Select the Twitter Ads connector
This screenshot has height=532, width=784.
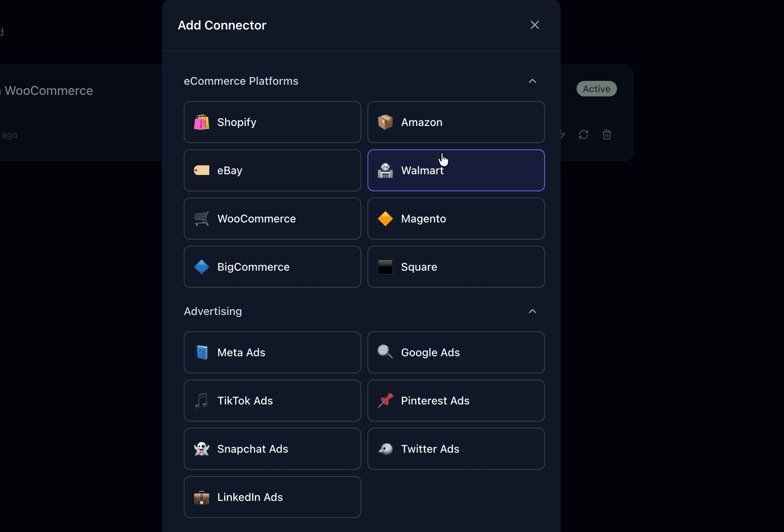coord(455,448)
